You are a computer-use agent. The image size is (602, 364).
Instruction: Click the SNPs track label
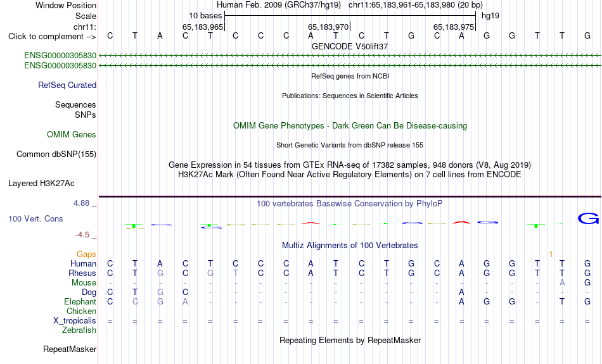pos(86,115)
